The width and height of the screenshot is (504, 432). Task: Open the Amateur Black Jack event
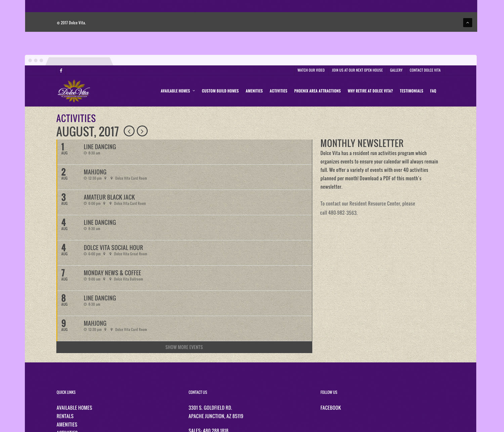[x=109, y=197]
